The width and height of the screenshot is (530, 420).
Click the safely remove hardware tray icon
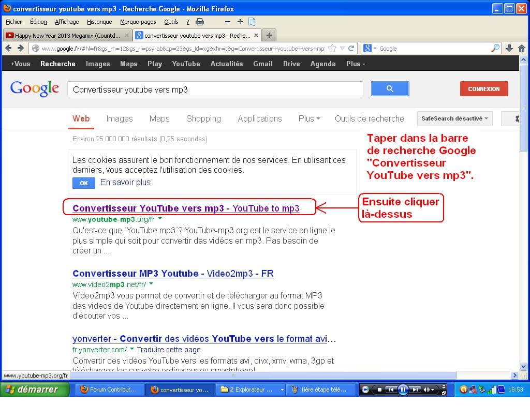pyautogui.click(x=482, y=389)
